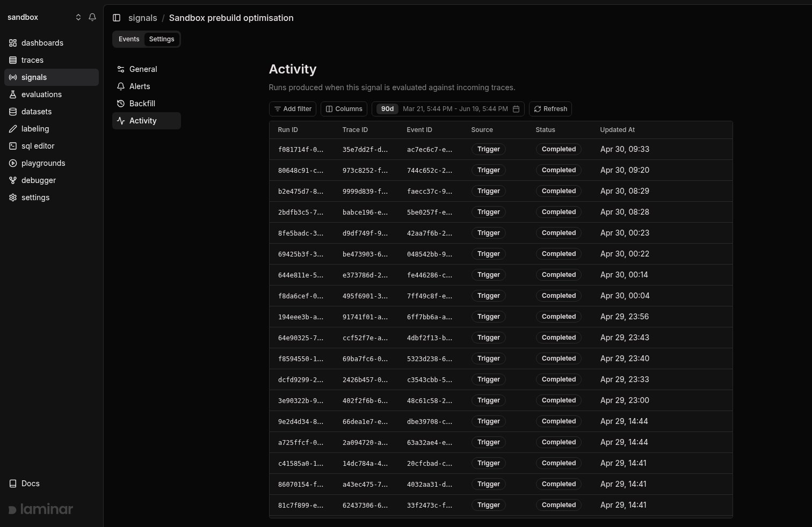Click the Alerts bell icon in settings menu
Image resolution: width=812 pixels, height=527 pixels.
(x=121, y=86)
